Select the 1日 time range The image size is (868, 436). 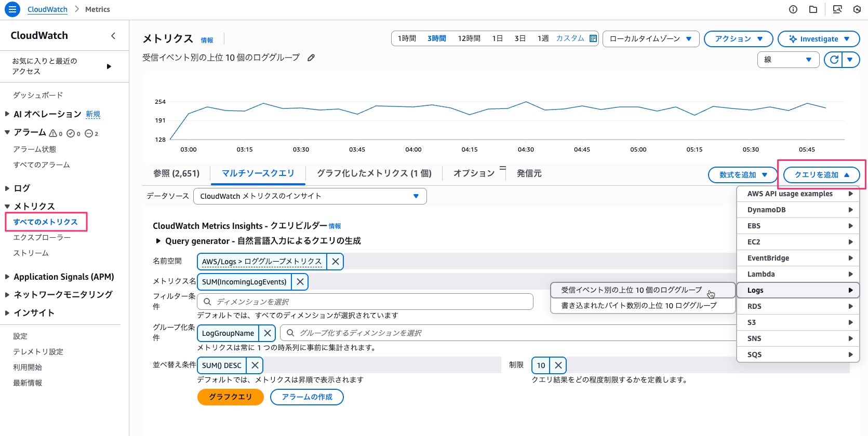click(498, 38)
